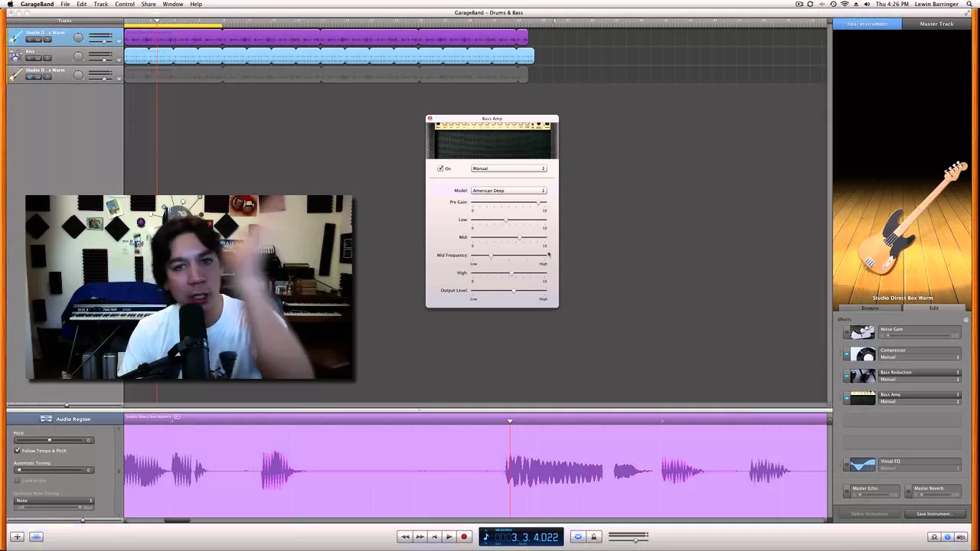980x551 pixels.
Task: Click the lock icon next to cycle button
Action: [x=593, y=537]
